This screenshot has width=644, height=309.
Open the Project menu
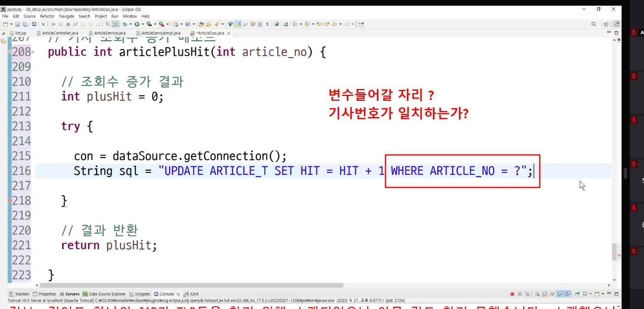(x=101, y=17)
